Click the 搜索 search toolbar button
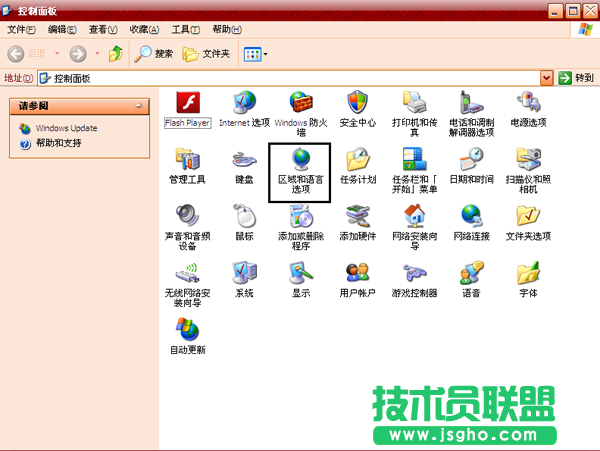Image resolution: width=600 pixels, height=451 pixels. (x=153, y=54)
